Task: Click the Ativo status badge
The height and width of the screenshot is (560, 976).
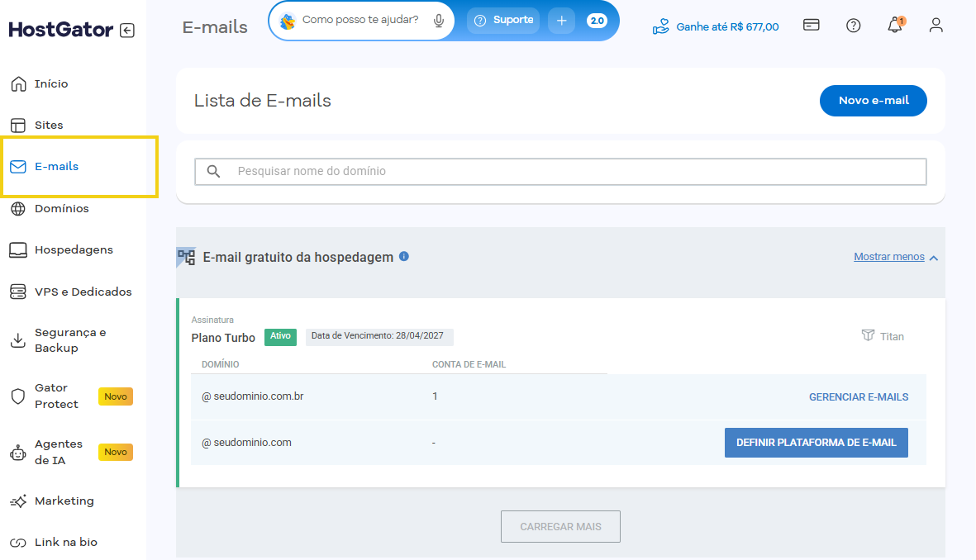Action: [280, 337]
